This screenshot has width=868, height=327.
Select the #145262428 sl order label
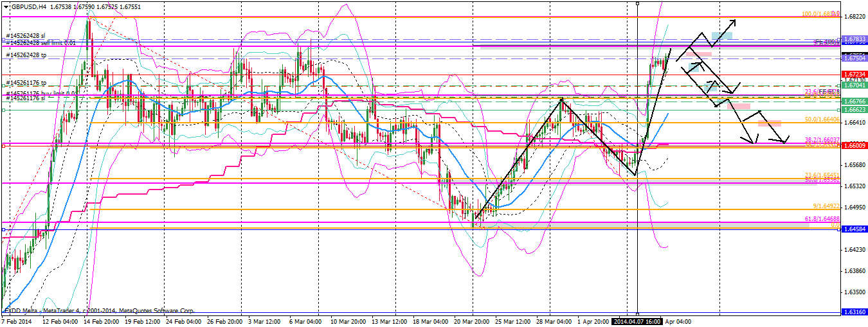(26, 36)
